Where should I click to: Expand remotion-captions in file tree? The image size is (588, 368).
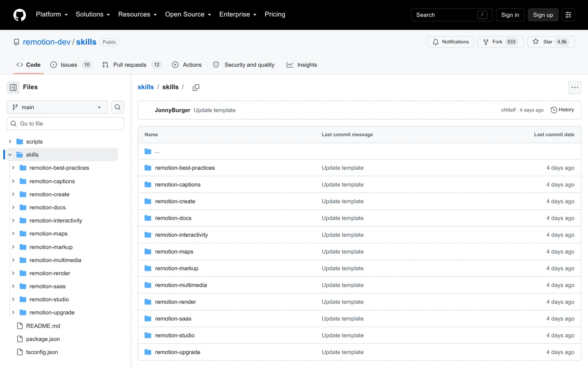(x=13, y=181)
